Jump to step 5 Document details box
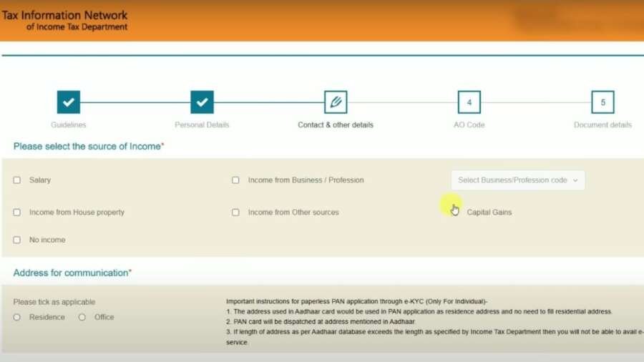Screen dimensions: 644x362 pyautogui.click(x=602, y=102)
